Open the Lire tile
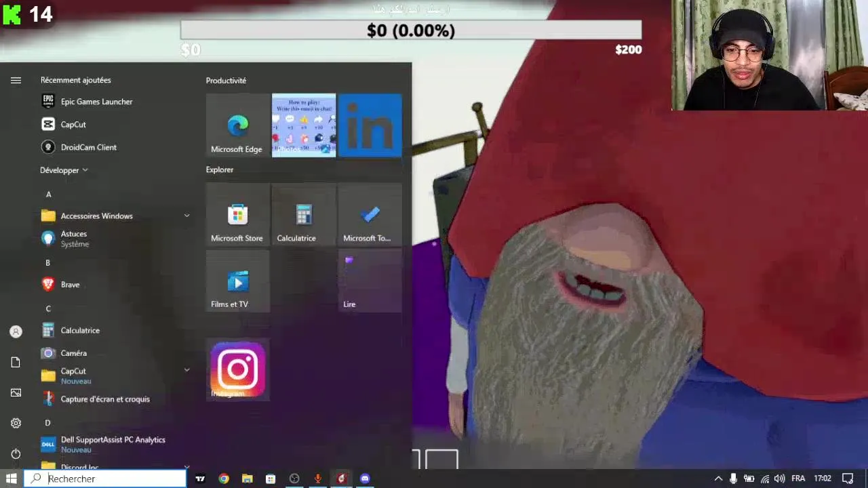This screenshot has height=488, width=868. (370, 281)
